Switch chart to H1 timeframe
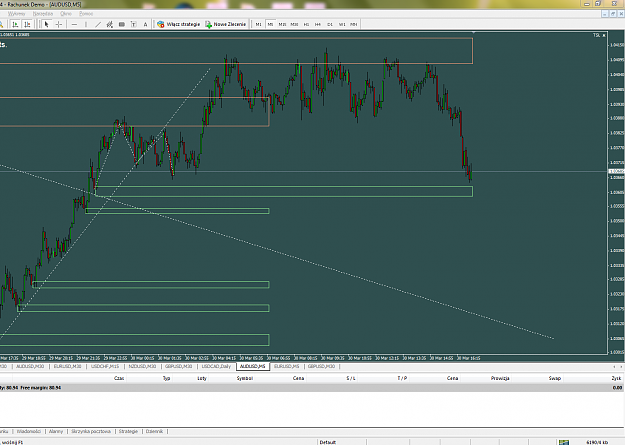Image resolution: width=625 pixels, height=445 pixels. click(306, 24)
